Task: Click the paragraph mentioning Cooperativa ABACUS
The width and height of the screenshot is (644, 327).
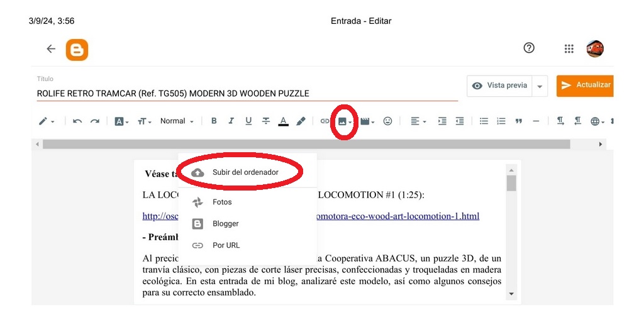Action: (x=321, y=275)
